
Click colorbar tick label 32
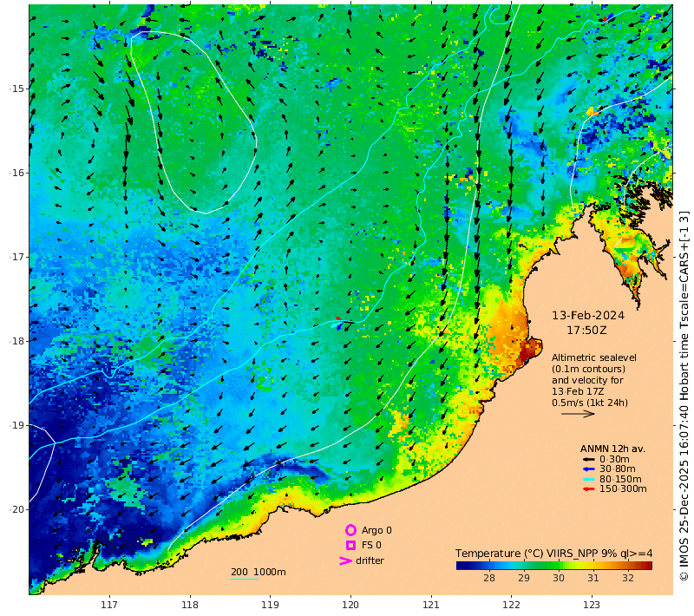[628, 578]
